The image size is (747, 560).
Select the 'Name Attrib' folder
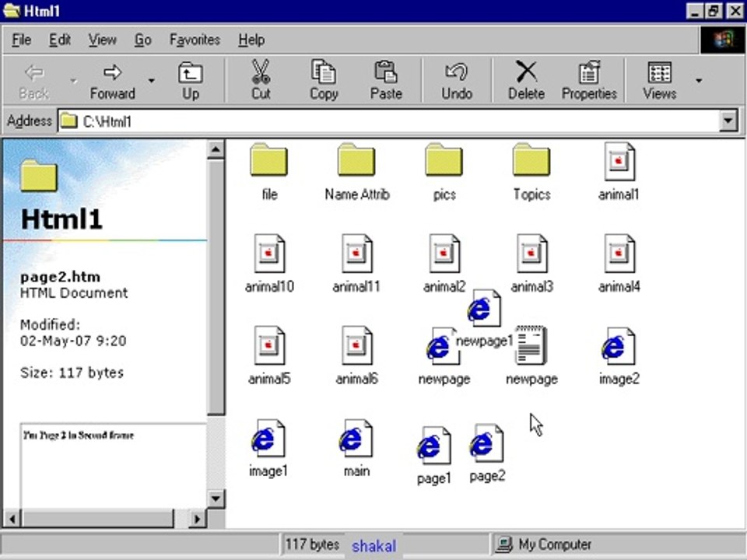tap(357, 173)
